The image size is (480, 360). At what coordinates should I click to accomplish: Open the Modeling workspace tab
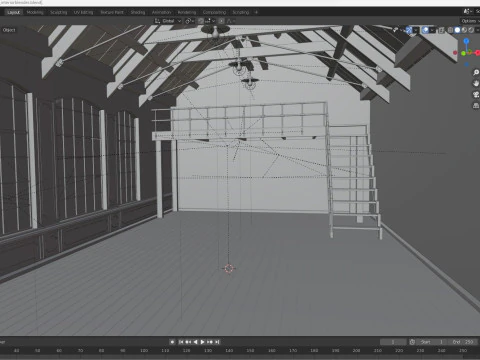pos(35,12)
